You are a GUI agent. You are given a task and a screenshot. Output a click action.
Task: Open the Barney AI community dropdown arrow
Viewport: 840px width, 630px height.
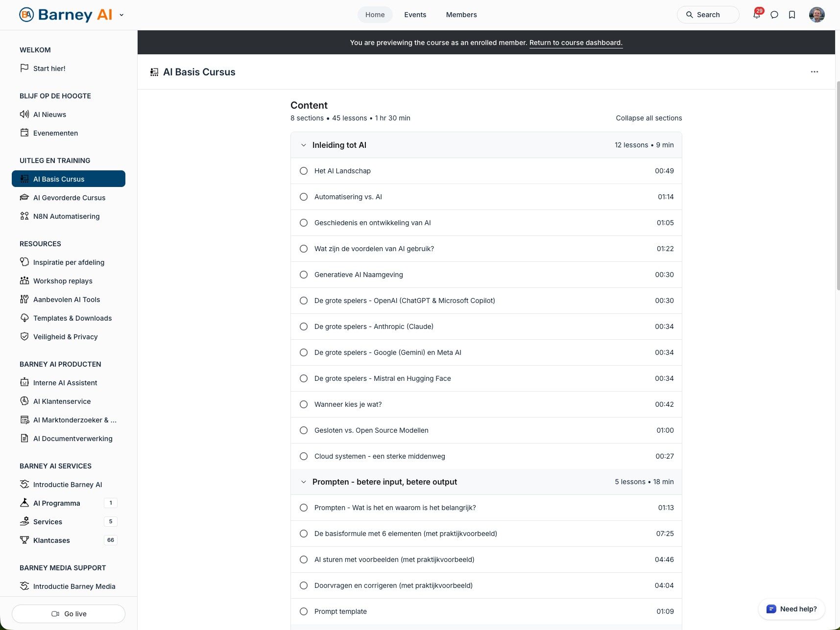coord(121,15)
